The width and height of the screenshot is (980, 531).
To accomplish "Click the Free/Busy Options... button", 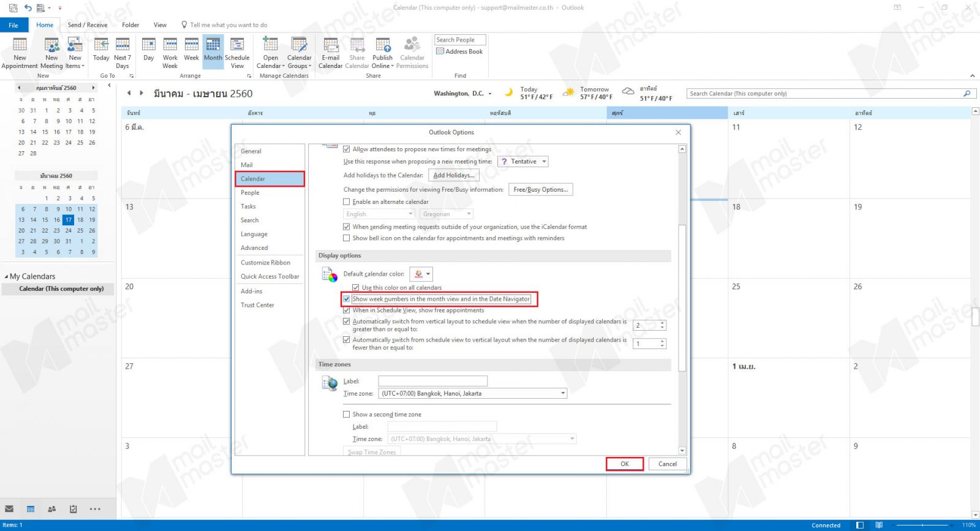I will click(x=541, y=189).
